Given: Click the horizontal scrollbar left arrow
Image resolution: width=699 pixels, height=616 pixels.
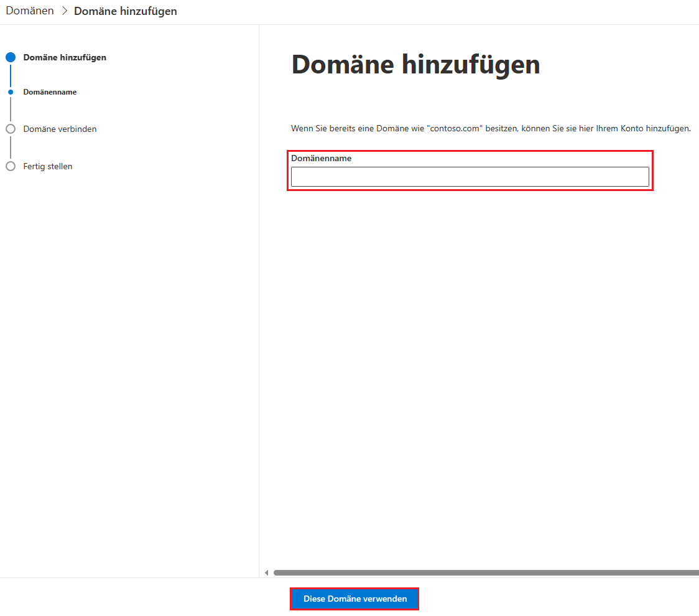Looking at the screenshot, I should (x=267, y=572).
